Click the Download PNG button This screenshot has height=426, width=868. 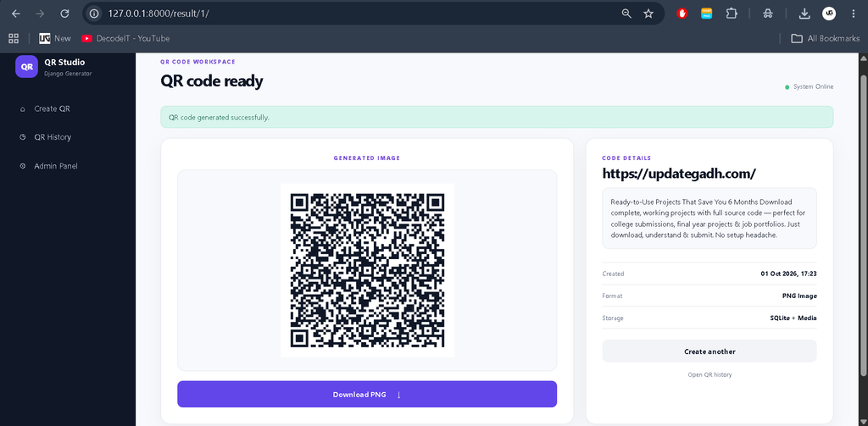(367, 394)
